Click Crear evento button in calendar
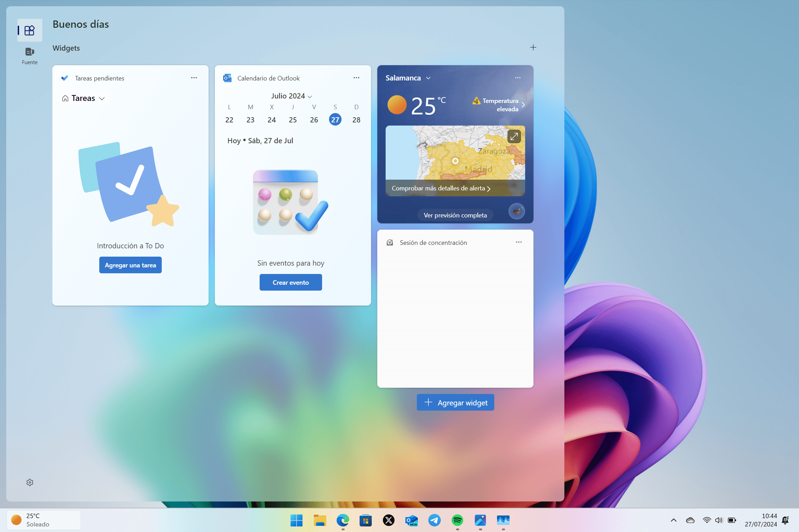Viewport: 799px width, 532px height. tap(291, 282)
